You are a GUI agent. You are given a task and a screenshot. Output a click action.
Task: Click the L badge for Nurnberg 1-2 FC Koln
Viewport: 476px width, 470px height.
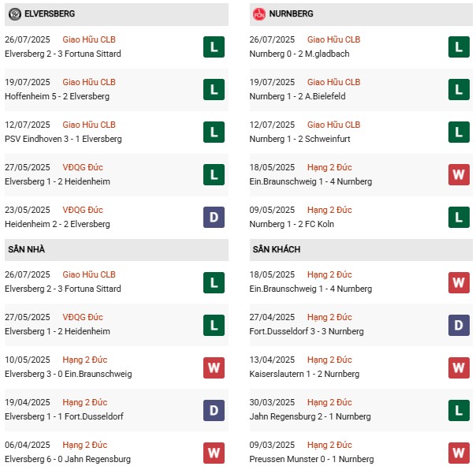point(459,217)
